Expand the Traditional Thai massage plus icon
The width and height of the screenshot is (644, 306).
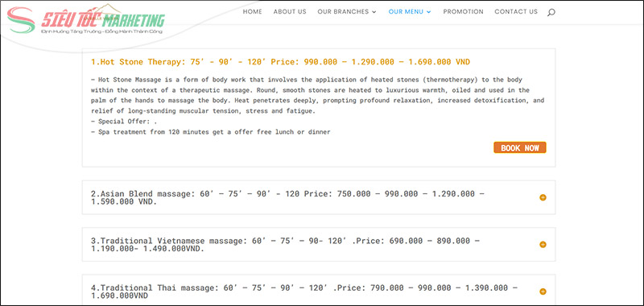[543, 292]
